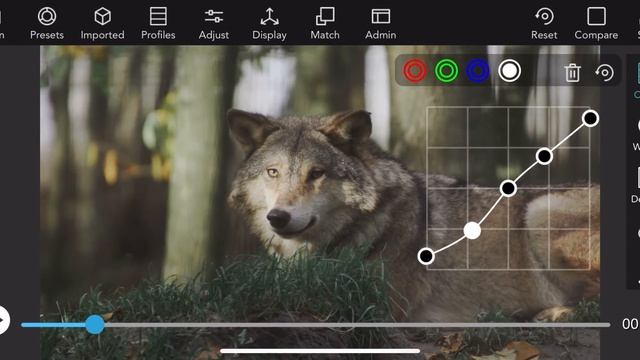Click the blue playback scrubber handle
Screen dimensions: 640x360
point(95,324)
